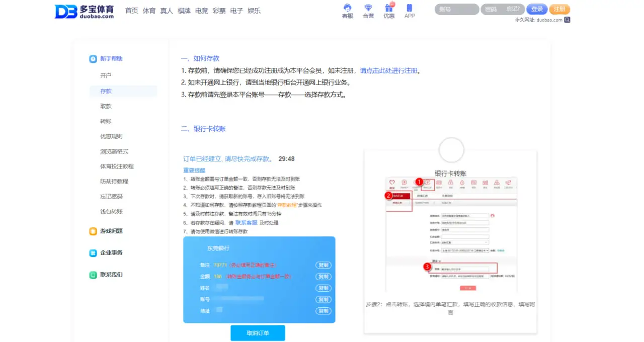This screenshot has width=644, height=342.
Task: Open 彩票 in top navigation
Action: pos(219,11)
